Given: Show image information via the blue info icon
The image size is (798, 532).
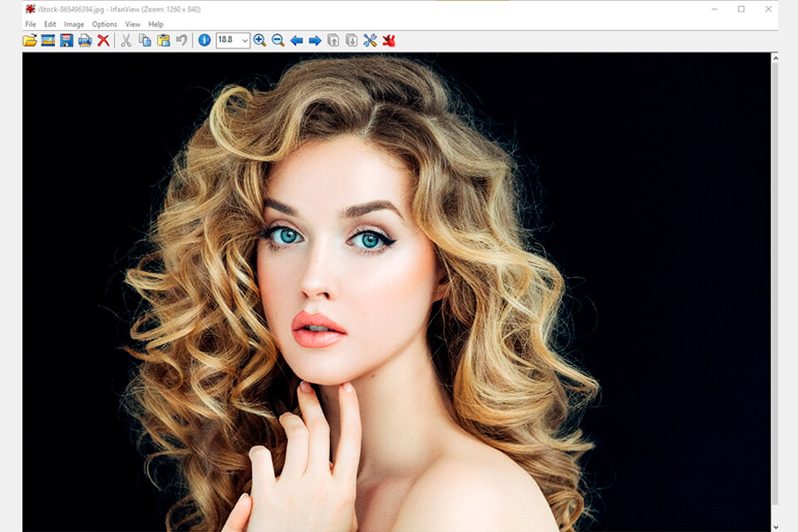Looking at the screenshot, I should click(204, 39).
